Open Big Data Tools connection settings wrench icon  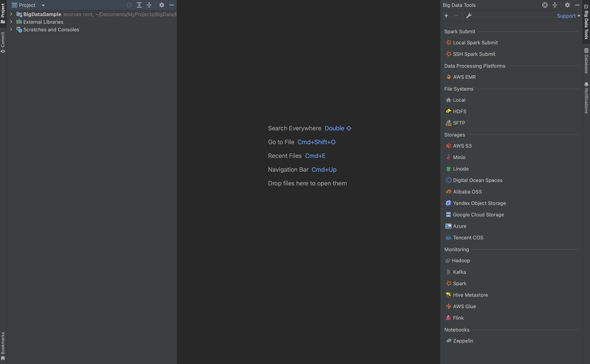click(469, 16)
